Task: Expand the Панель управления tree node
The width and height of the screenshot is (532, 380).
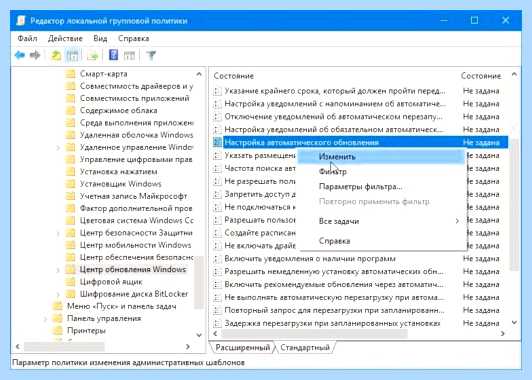Action: [45, 319]
